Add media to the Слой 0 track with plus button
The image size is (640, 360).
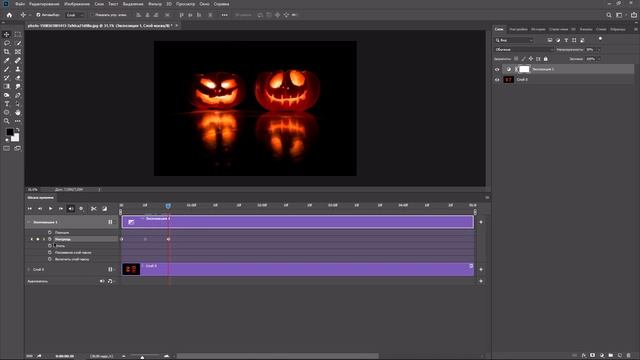point(481,269)
